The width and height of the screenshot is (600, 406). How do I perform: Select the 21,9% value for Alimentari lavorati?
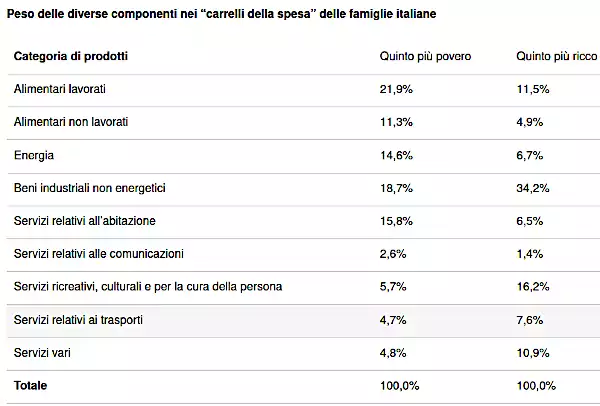[x=396, y=90]
